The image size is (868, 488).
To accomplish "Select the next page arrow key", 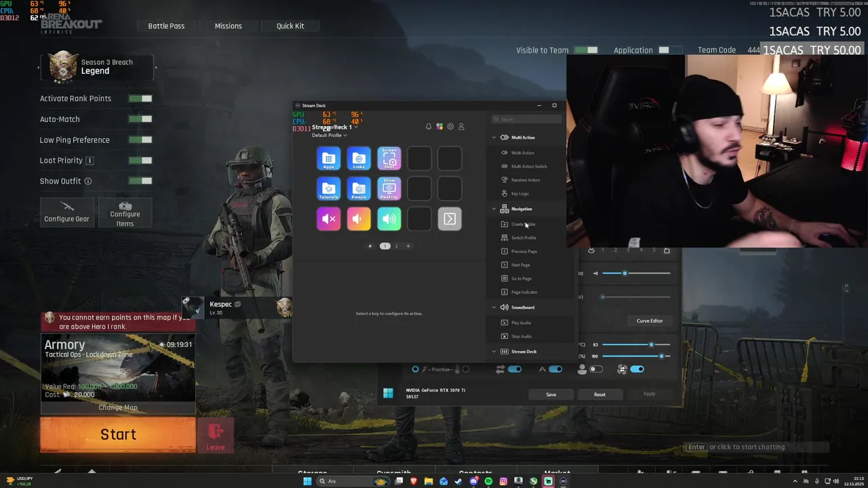I will (450, 219).
